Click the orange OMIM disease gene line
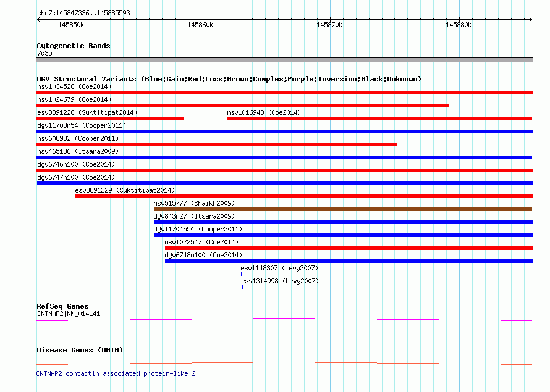 click(x=284, y=363)
